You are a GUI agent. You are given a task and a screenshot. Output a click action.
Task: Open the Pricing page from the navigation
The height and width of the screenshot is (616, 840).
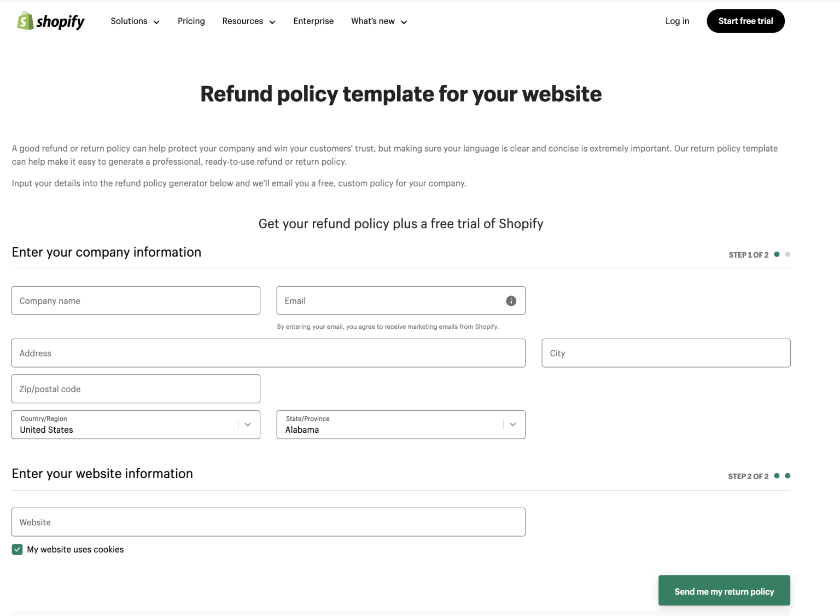click(191, 21)
